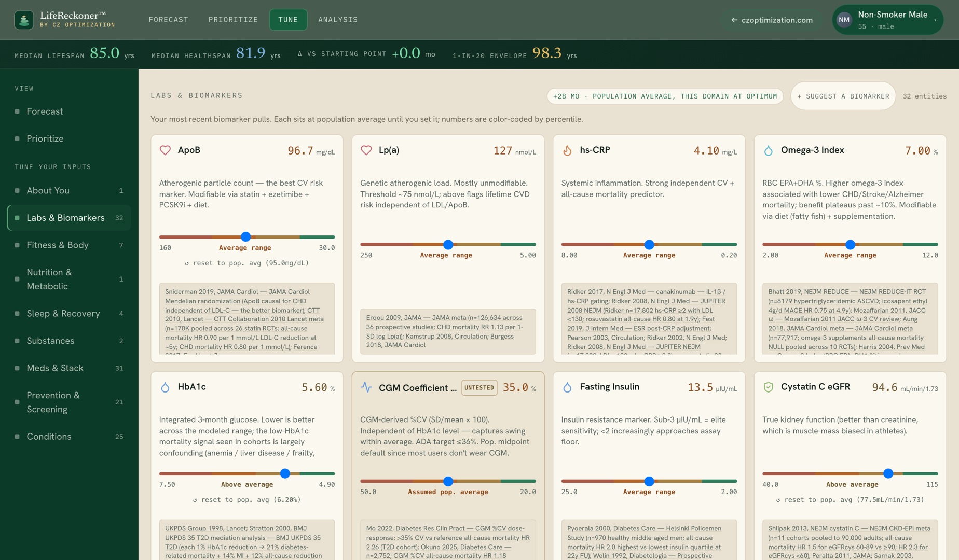Click the hs-CRP slider handle
Viewport: 959px width, 560px height.
(x=649, y=244)
